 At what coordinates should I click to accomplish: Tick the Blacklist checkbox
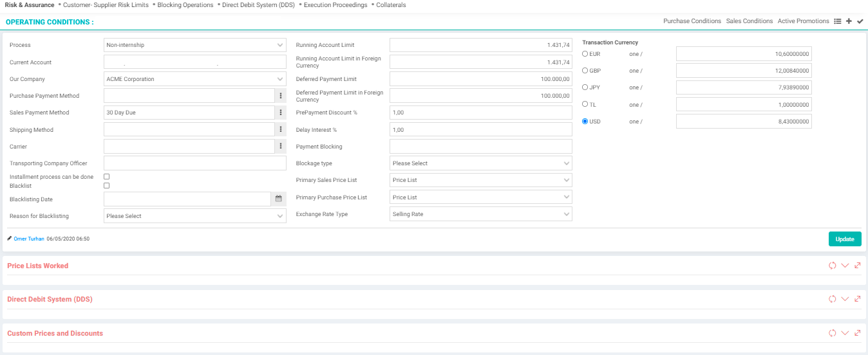107,185
